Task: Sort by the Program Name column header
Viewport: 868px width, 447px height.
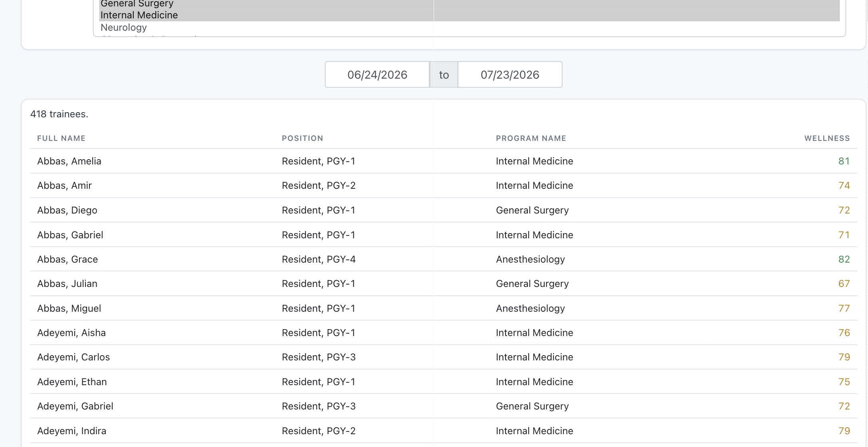Action: pos(531,138)
